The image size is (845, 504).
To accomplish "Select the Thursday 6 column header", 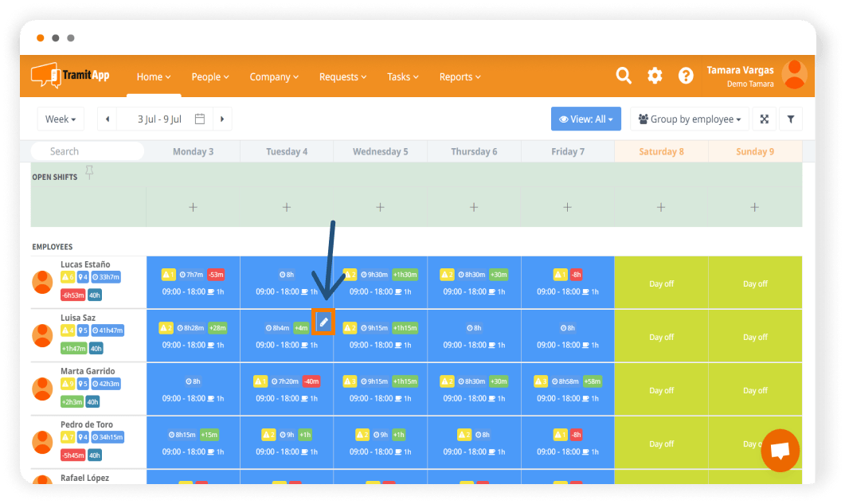I will click(474, 151).
